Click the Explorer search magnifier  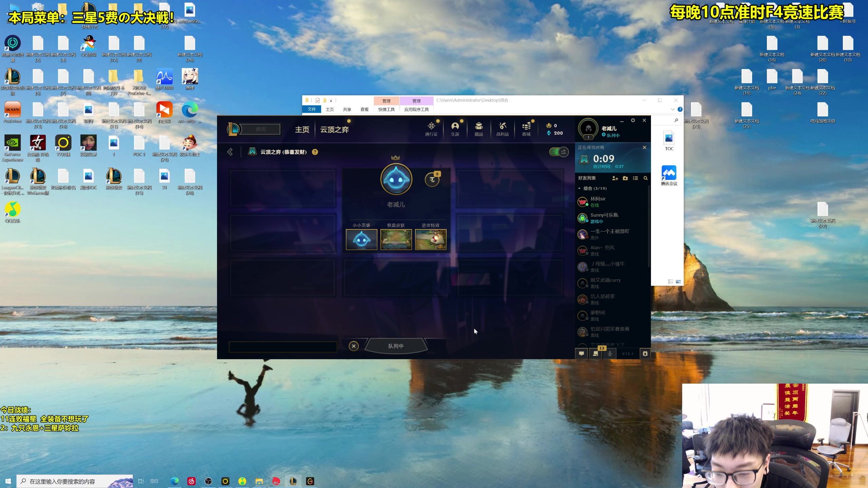(x=676, y=120)
